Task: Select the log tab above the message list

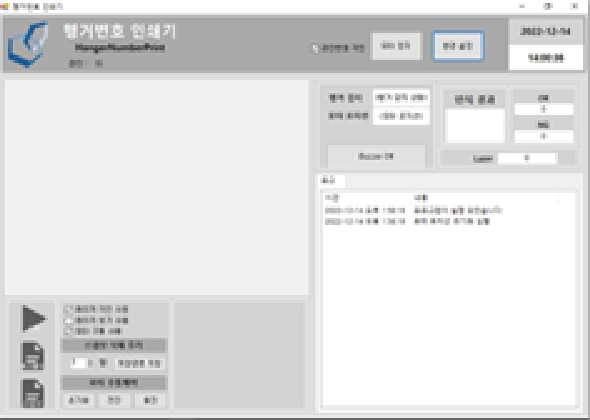Action: (328, 181)
